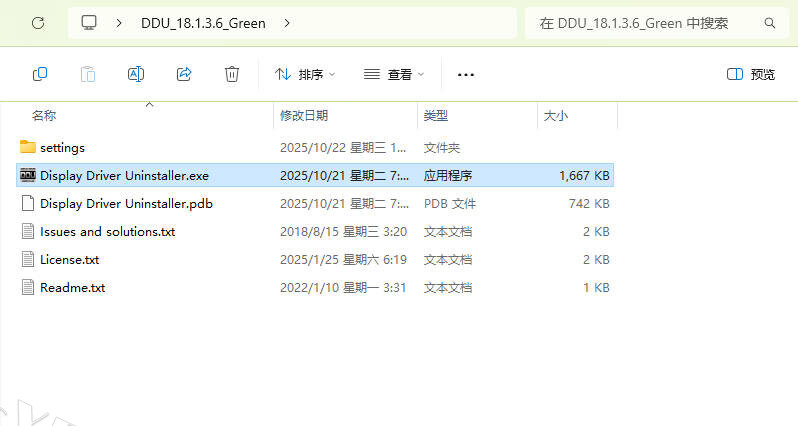The image size is (798, 426).
Task: Click the share icon in toolbar
Action: coord(184,74)
